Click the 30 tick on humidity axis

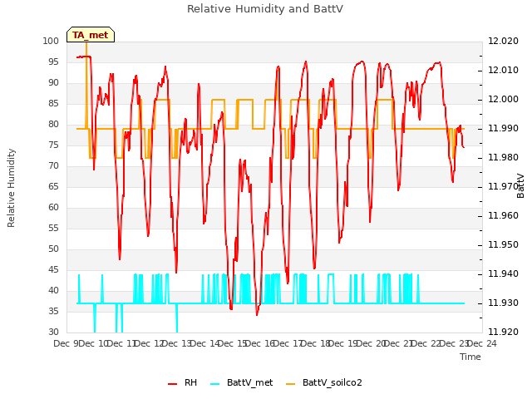pyautogui.click(x=53, y=332)
